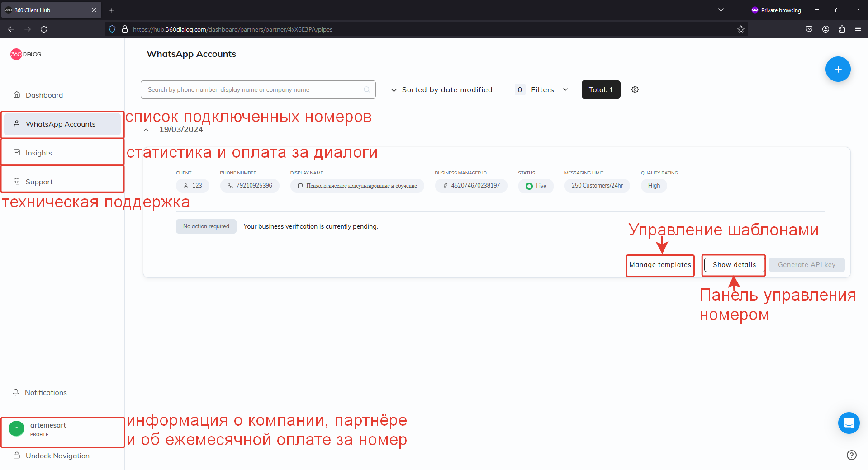Click the No action required badge

point(206,226)
